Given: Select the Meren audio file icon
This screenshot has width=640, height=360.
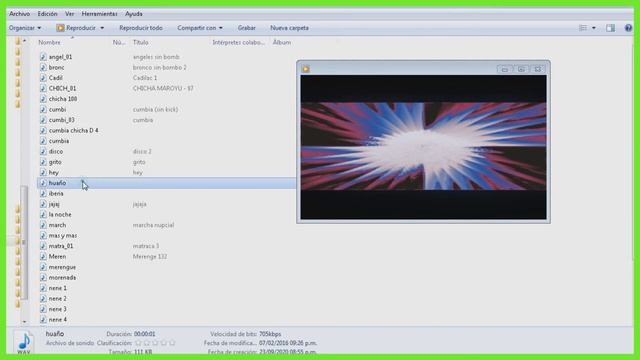Looking at the screenshot, I should click(43, 256).
